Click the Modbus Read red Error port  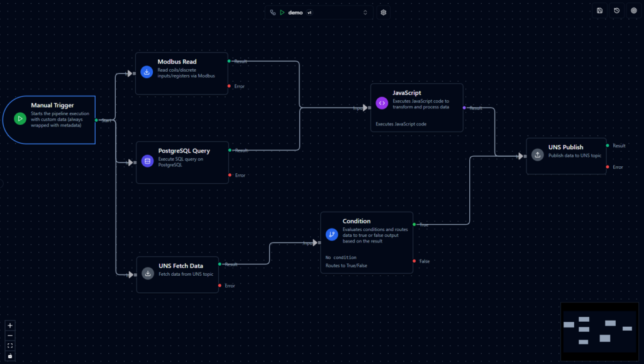click(229, 86)
